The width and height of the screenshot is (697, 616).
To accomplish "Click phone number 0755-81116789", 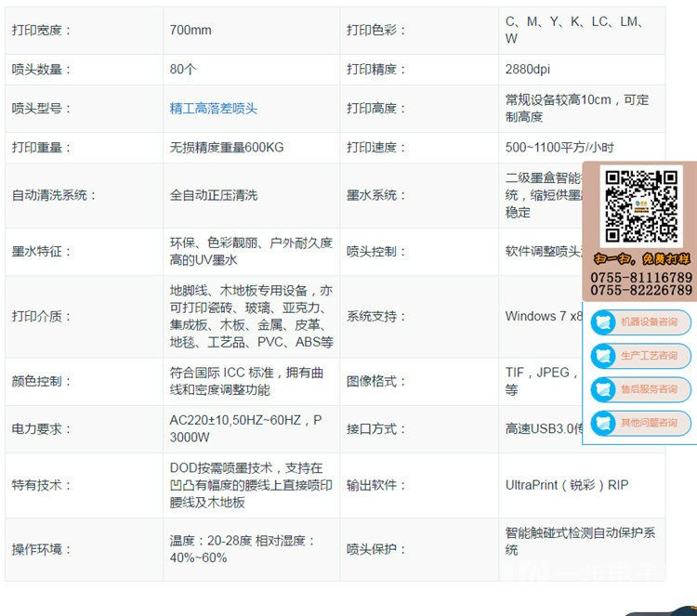I will [641, 278].
